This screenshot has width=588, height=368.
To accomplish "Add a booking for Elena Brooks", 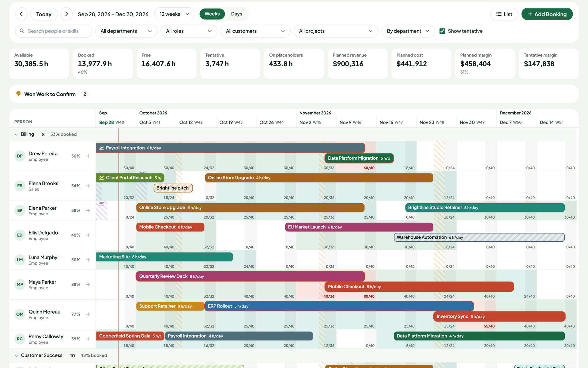I will click(x=88, y=186).
